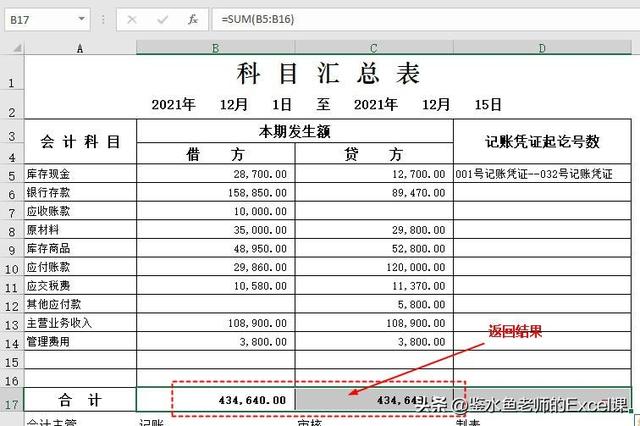
Task: Open the Name Box dropdown arrow
Action: [82, 19]
